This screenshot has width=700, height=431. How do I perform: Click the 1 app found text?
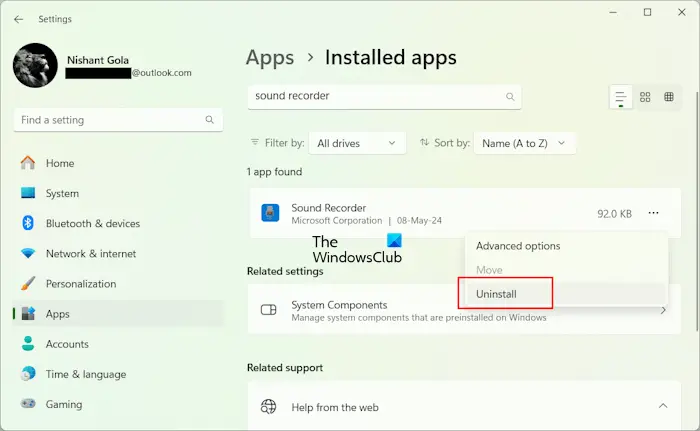coord(274,172)
